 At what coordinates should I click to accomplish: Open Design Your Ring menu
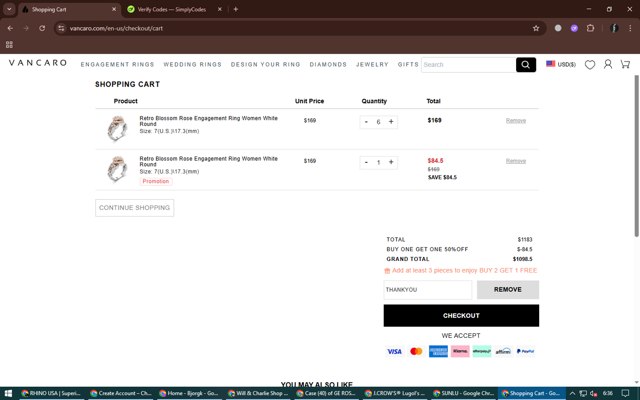coord(265,64)
